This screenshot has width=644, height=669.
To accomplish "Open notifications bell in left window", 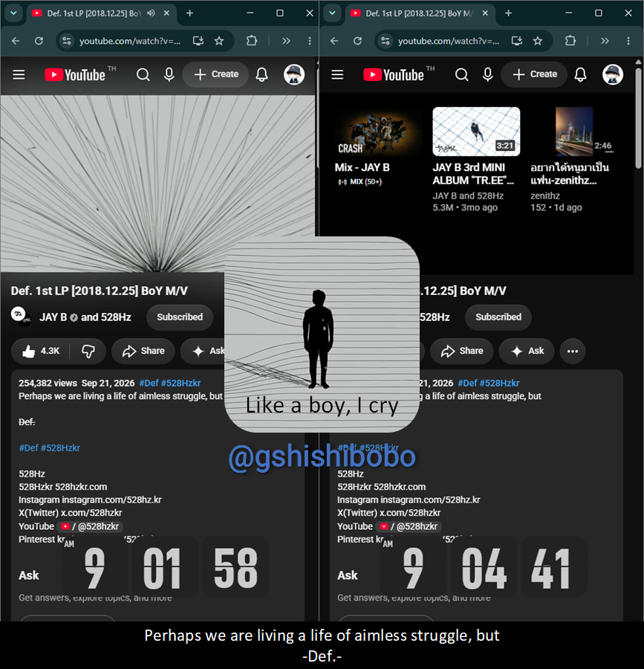I will 261,74.
